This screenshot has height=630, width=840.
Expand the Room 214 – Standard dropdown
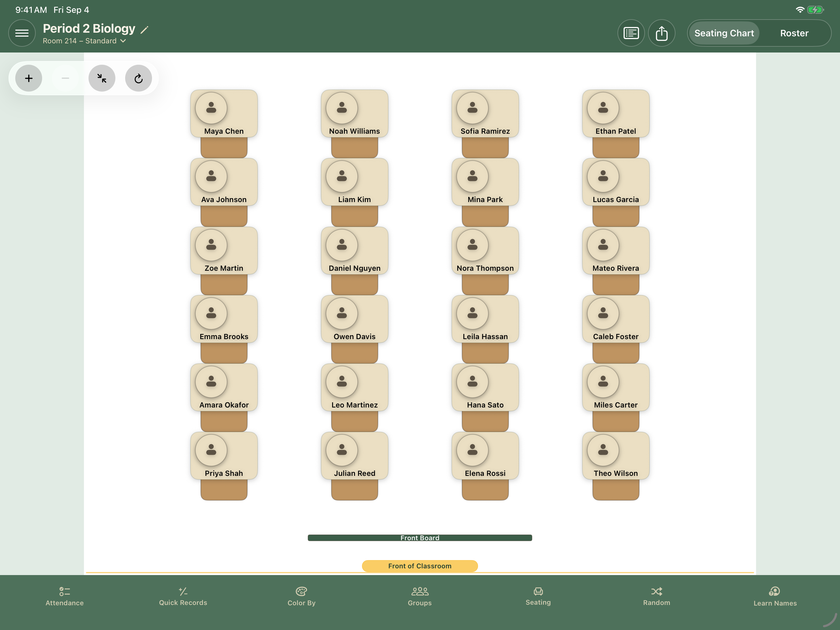tap(84, 41)
